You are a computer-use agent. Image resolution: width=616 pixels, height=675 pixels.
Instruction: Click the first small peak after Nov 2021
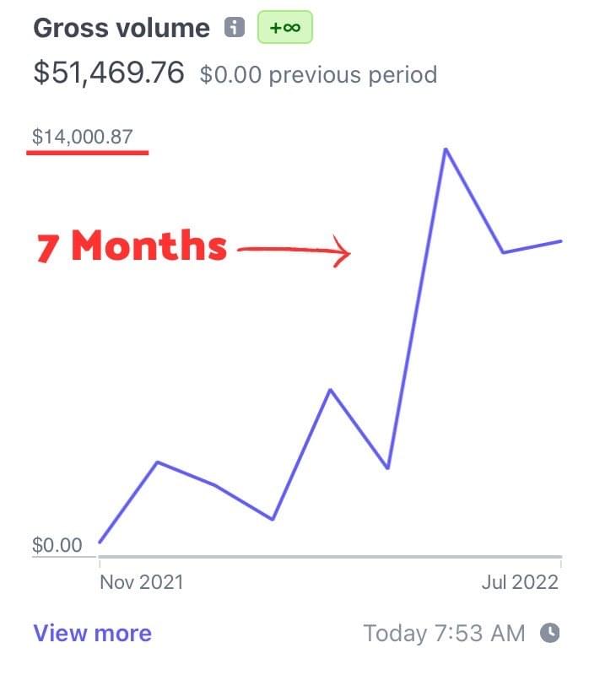[x=157, y=462]
